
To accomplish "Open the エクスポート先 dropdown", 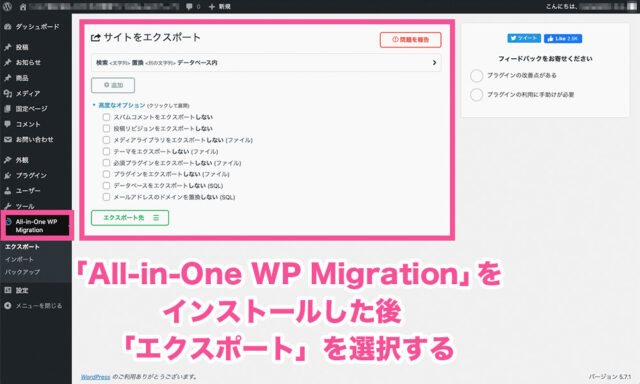I will pyautogui.click(x=130, y=218).
